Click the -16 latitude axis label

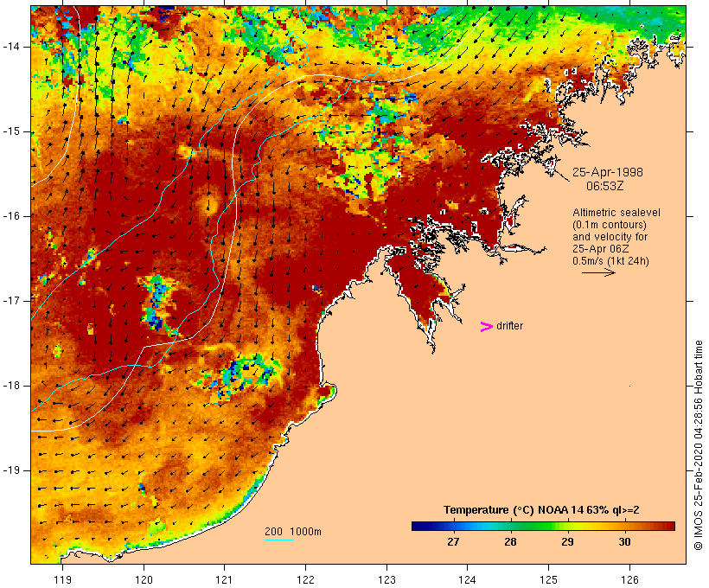tap(11, 216)
